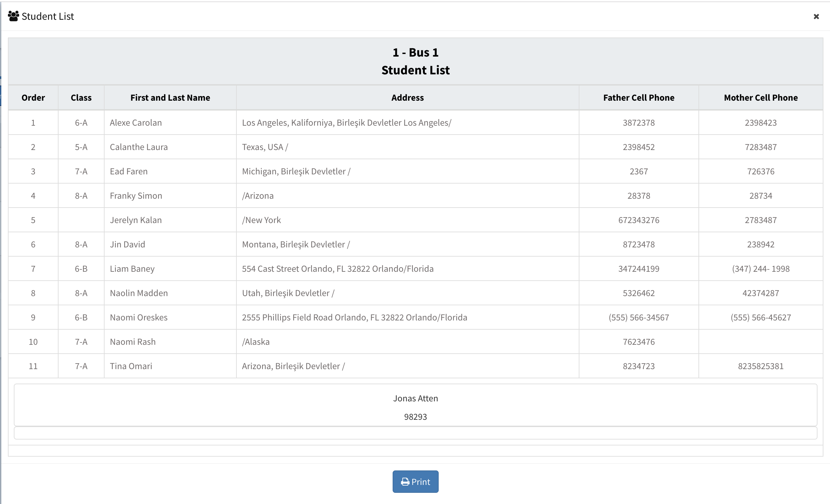The height and width of the screenshot is (504, 830).
Task: Click the Class column header
Action: pyautogui.click(x=81, y=98)
